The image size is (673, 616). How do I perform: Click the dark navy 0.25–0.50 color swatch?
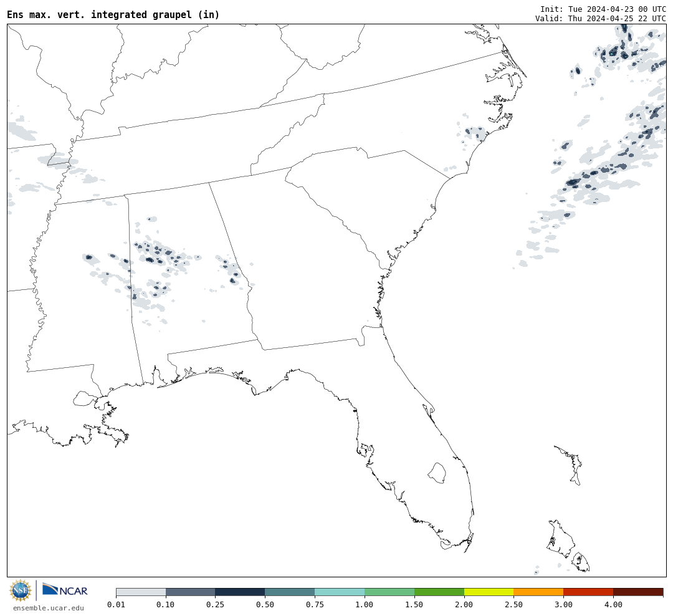241,592
